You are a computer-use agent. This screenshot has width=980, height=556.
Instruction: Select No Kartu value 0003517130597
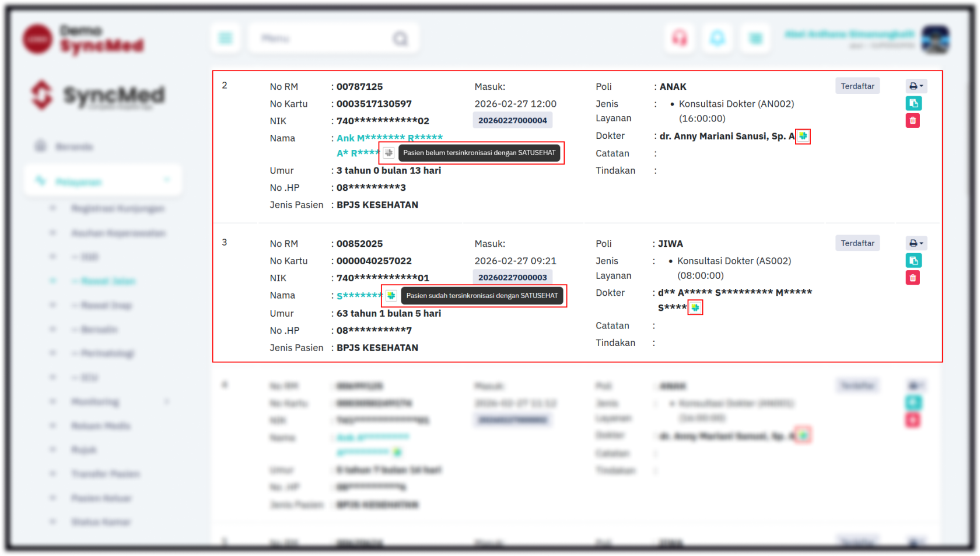tap(374, 104)
